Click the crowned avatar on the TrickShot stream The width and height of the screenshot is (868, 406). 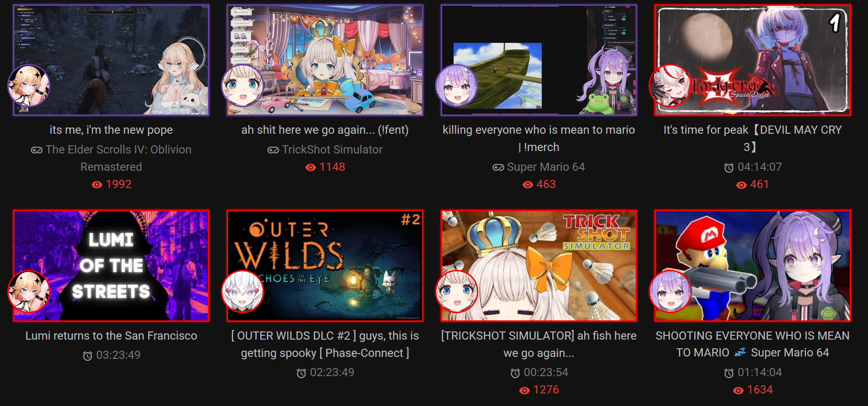pyautogui.click(x=243, y=86)
